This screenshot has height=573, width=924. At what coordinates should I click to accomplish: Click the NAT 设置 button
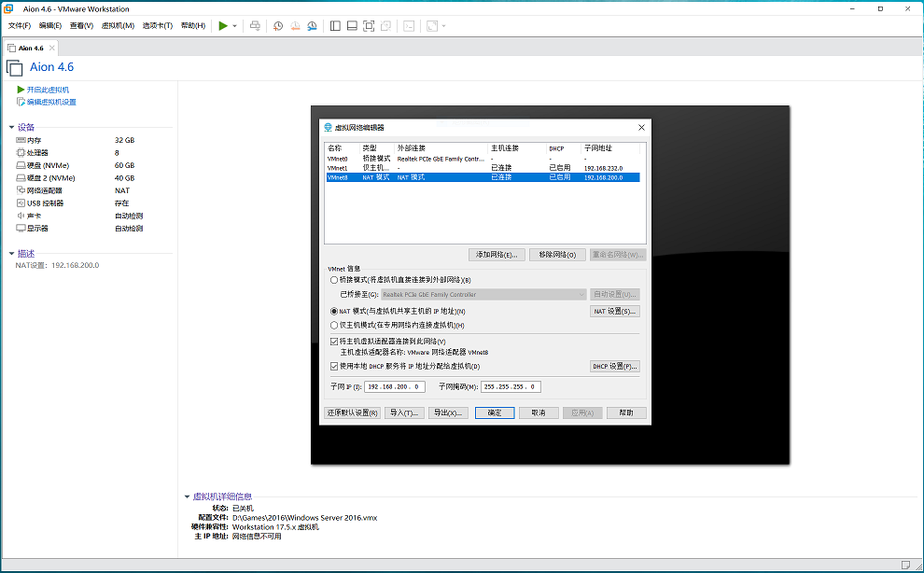pos(614,311)
